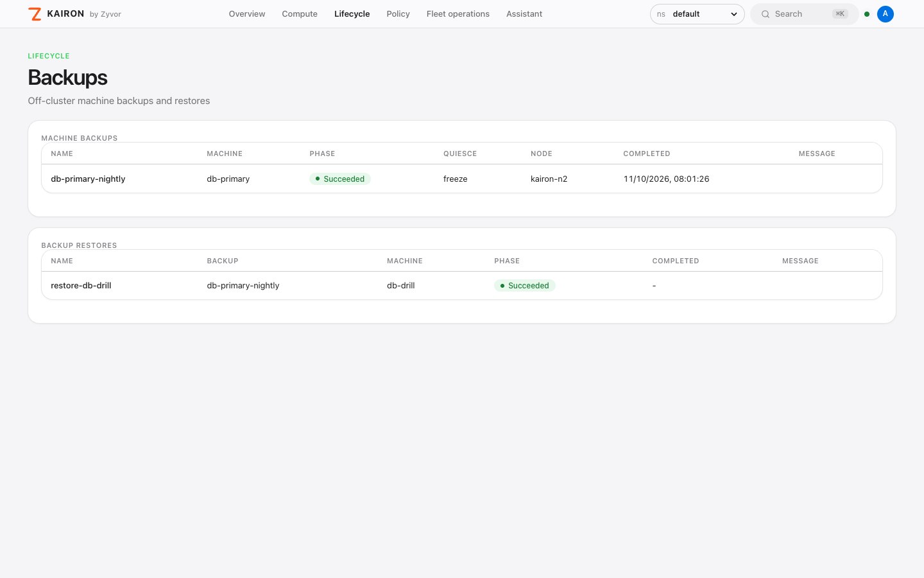
Task: Click completed time 11/10/2026, 08:01:26
Action: (666, 179)
